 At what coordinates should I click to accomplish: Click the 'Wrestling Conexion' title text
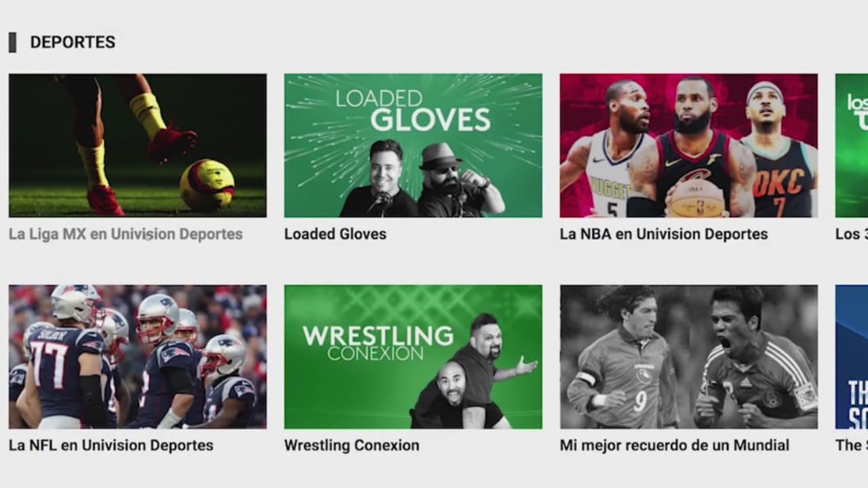(x=352, y=445)
